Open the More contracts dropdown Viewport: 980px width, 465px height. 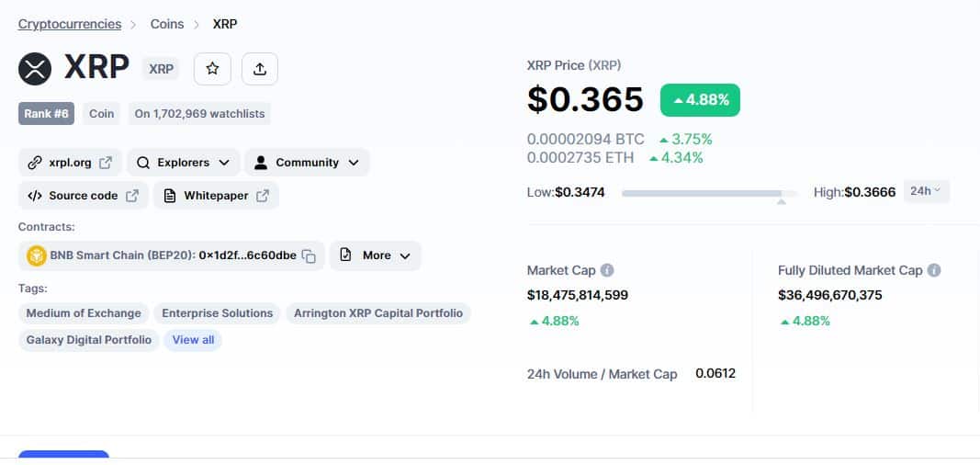(375, 255)
